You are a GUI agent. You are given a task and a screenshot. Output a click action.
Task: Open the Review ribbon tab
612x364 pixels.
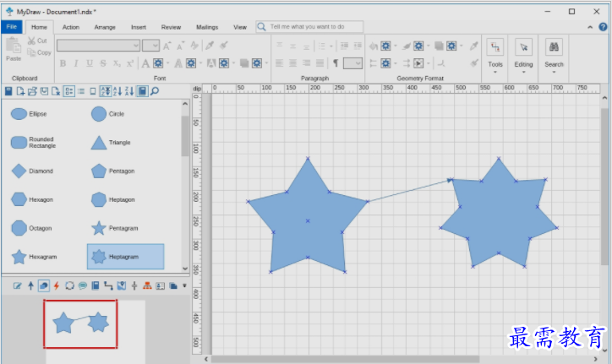171,27
